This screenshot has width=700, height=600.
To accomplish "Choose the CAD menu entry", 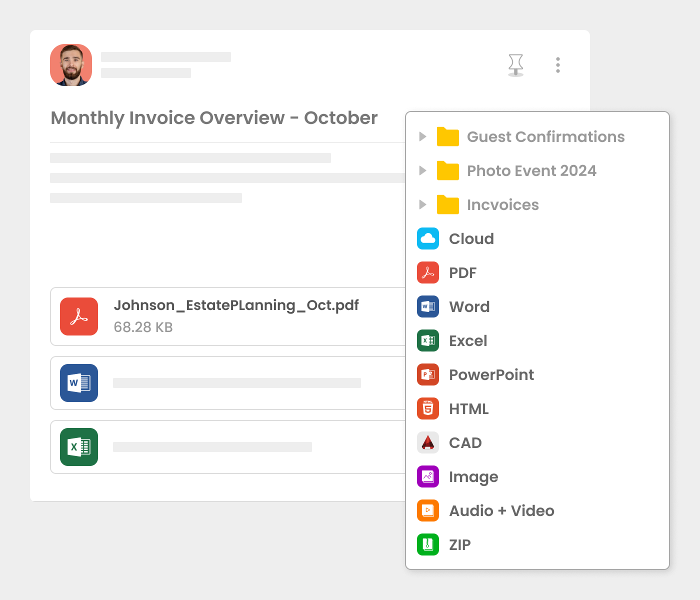I will (x=465, y=442).
